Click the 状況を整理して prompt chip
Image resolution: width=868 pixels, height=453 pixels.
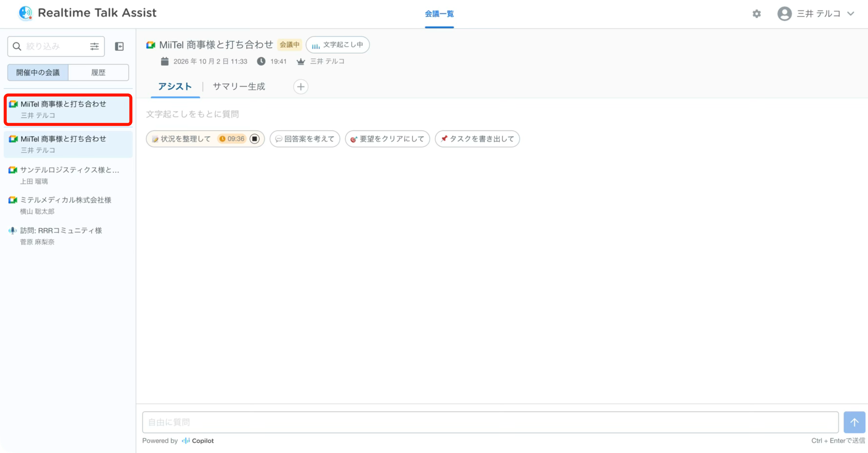[186, 139]
